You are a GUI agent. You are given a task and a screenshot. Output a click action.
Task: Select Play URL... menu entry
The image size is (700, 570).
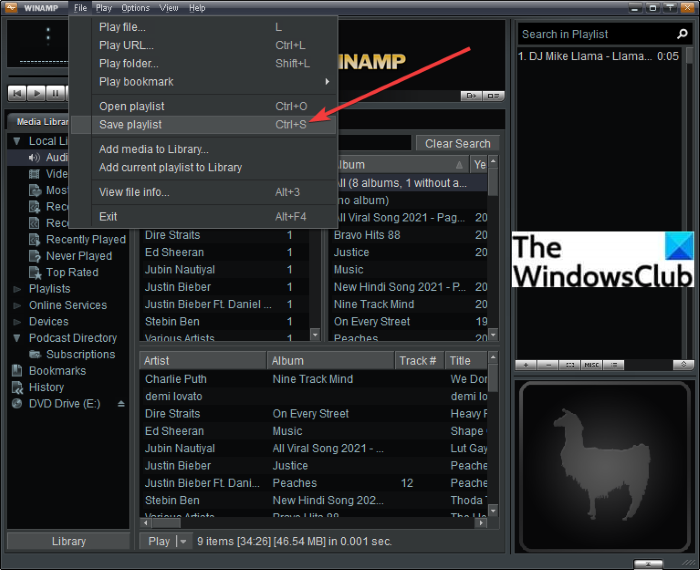(x=203, y=46)
